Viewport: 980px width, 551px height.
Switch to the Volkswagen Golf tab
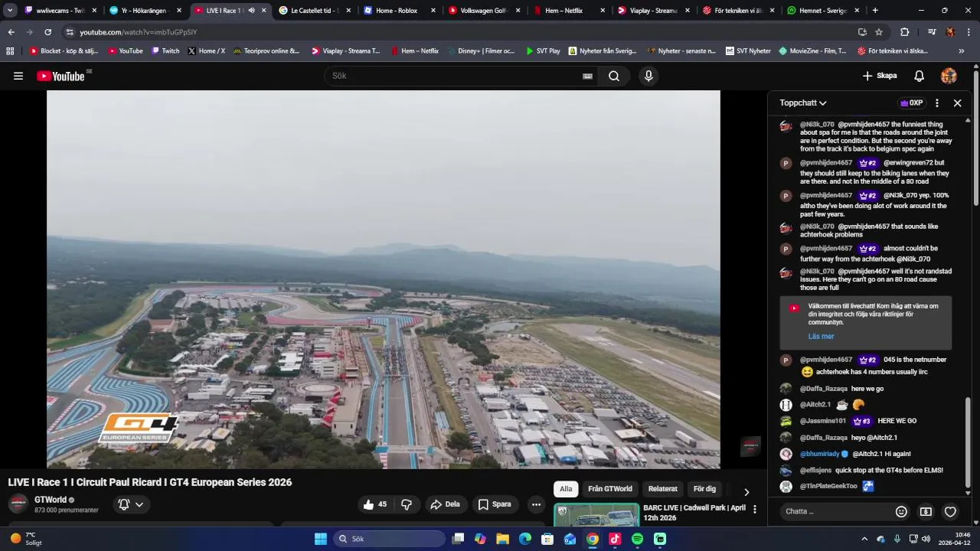[x=484, y=11]
